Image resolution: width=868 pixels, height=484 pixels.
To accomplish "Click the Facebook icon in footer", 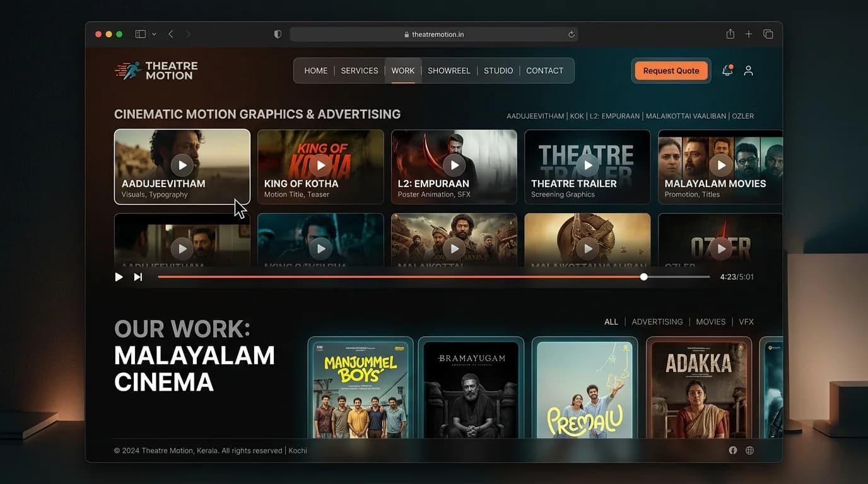I will pos(733,451).
